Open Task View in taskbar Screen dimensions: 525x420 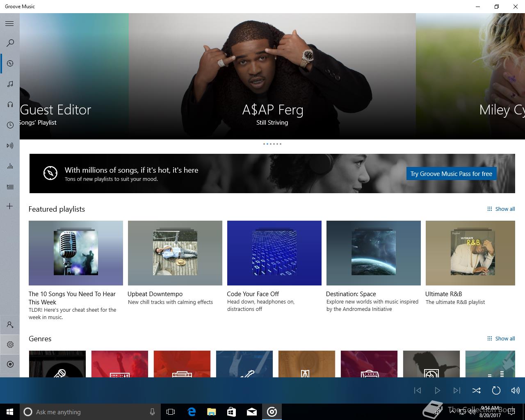(x=171, y=412)
